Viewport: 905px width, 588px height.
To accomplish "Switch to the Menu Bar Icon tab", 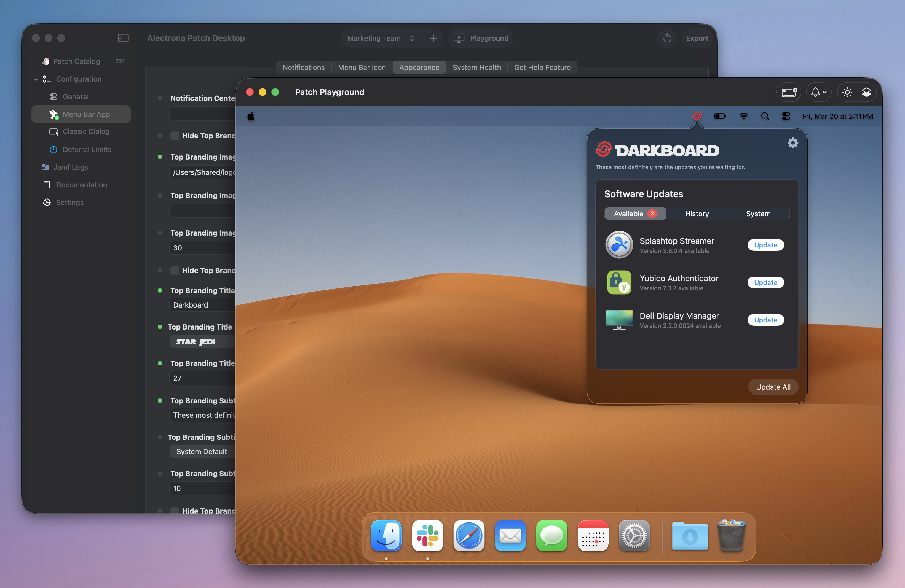I will 362,67.
